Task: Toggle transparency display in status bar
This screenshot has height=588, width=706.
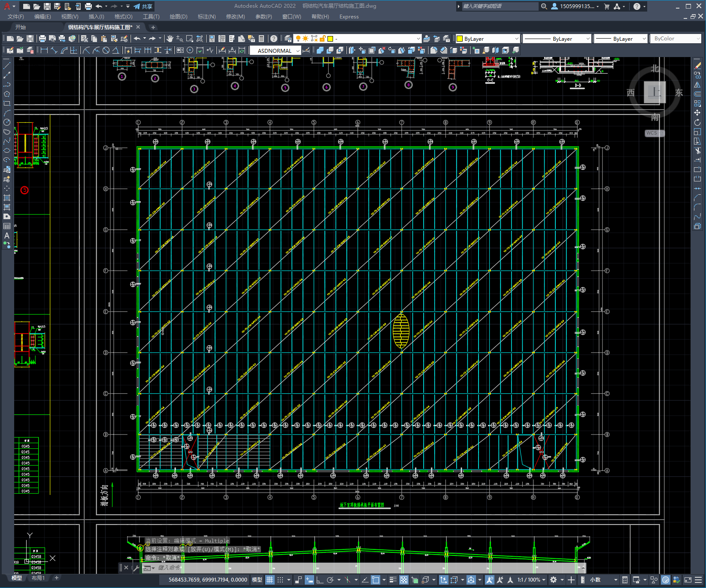Action: 404,580
